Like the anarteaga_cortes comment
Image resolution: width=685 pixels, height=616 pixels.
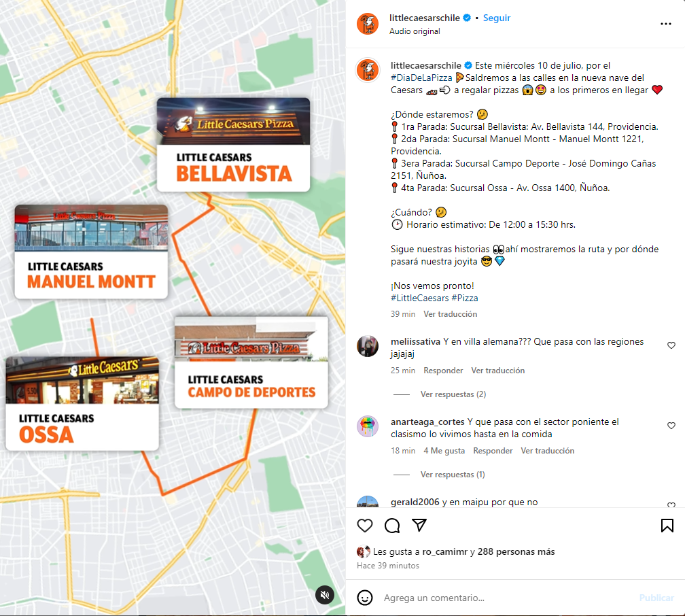[671, 426]
